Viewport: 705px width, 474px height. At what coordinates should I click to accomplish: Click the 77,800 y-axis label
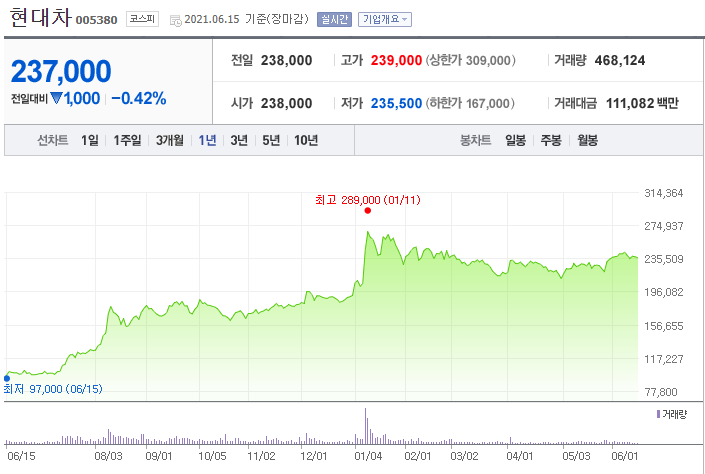[x=660, y=392]
